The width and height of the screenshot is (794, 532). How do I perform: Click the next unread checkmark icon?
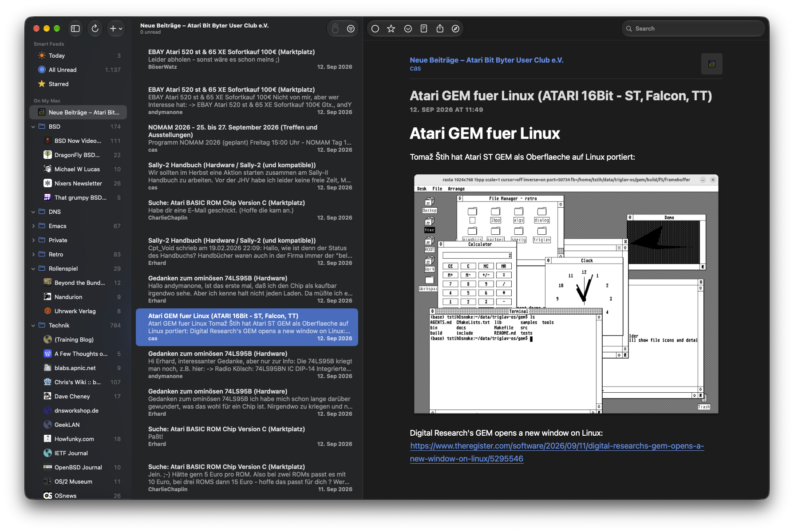408,29
